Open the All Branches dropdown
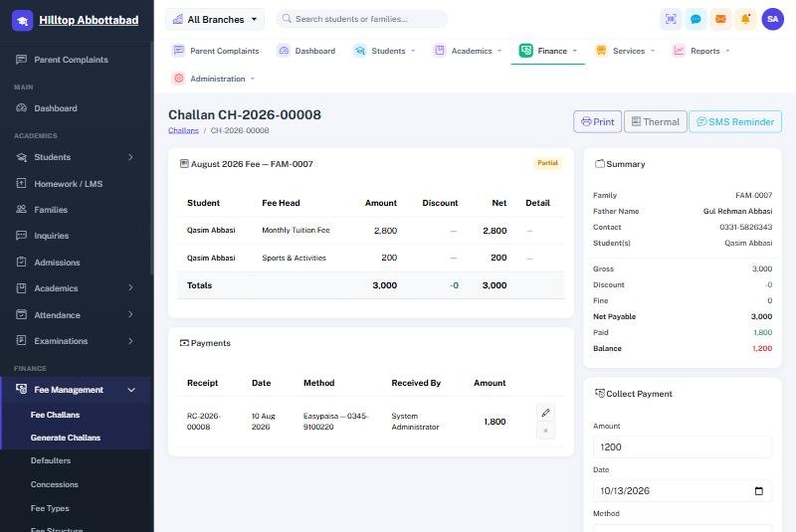 (215, 19)
